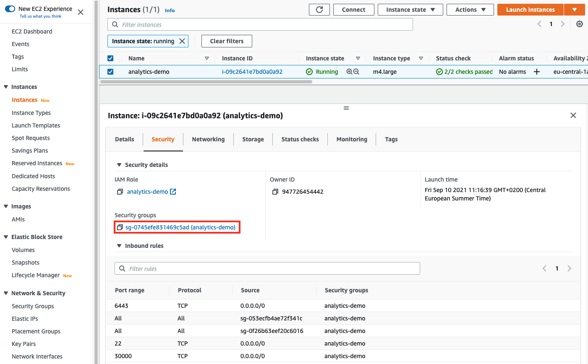
Task: Collapse the Inbound rules section
Action: [x=119, y=246]
